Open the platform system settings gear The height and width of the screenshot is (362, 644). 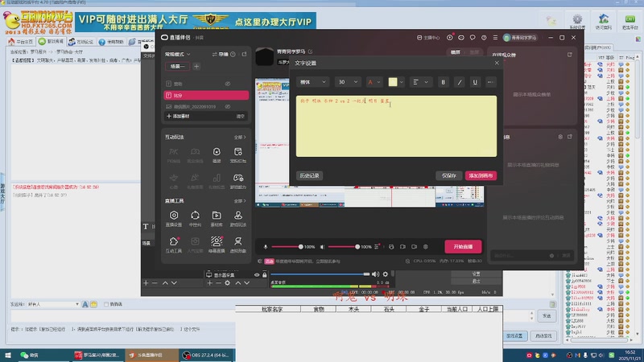577,22
